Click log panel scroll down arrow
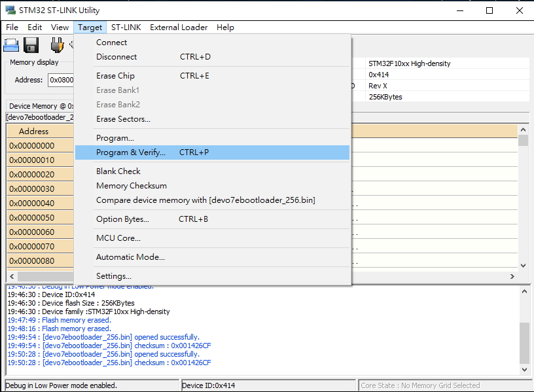This screenshot has width=534, height=392. pyautogui.click(x=524, y=369)
